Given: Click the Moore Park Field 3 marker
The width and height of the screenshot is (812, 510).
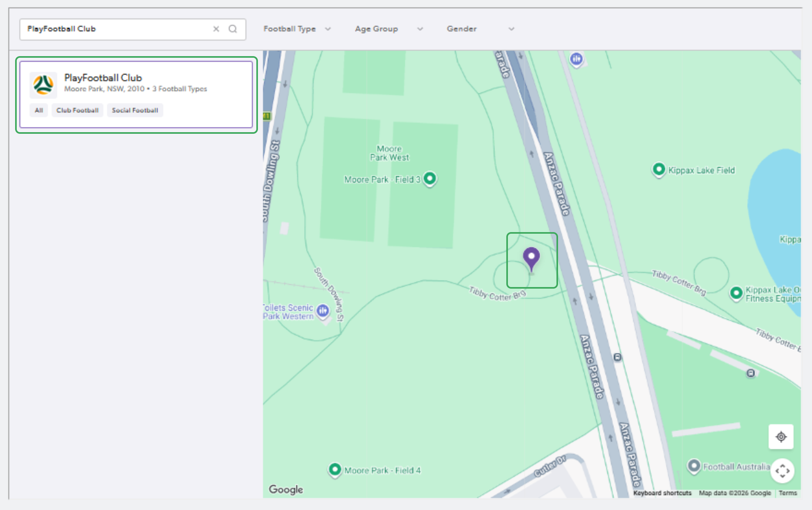Looking at the screenshot, I should click(429, 178).
